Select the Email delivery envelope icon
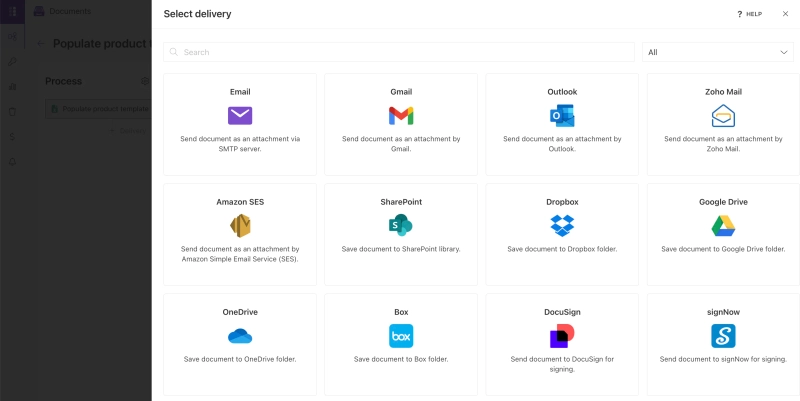Viewport: 800px width, 401px height. [x=240, y=116]
